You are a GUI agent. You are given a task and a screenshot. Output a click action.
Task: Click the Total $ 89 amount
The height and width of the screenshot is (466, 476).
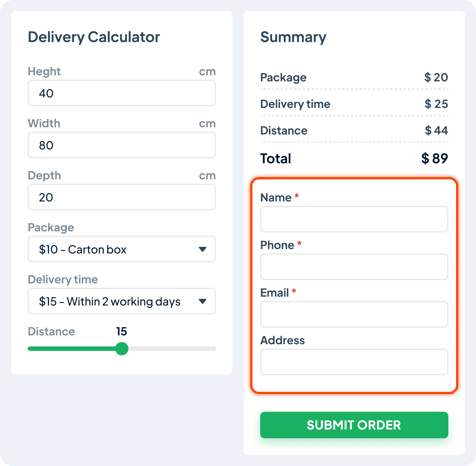[x=434, y=159]
